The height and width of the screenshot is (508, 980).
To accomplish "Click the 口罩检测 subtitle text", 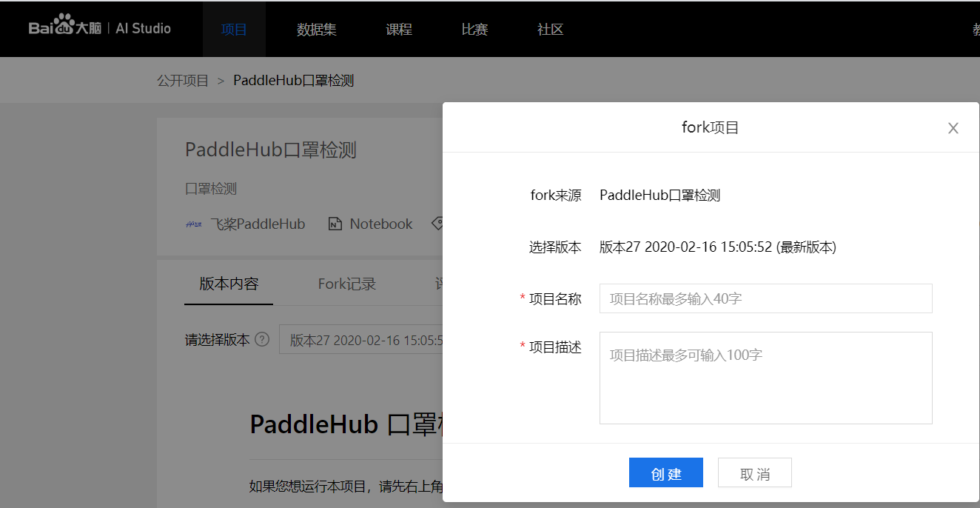I will point(211,189).
